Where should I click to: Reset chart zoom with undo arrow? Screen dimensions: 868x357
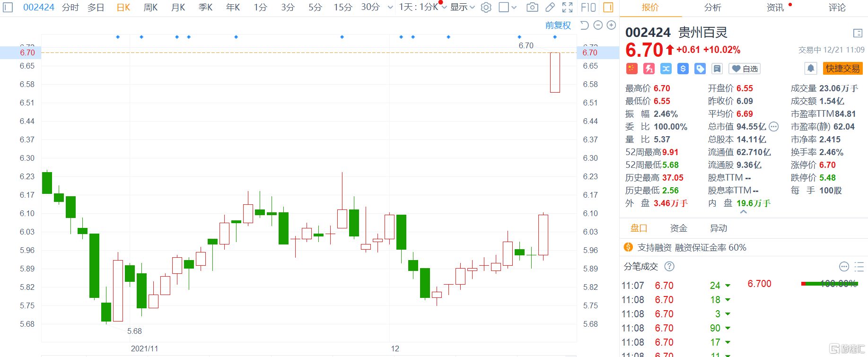pos(585,25)
